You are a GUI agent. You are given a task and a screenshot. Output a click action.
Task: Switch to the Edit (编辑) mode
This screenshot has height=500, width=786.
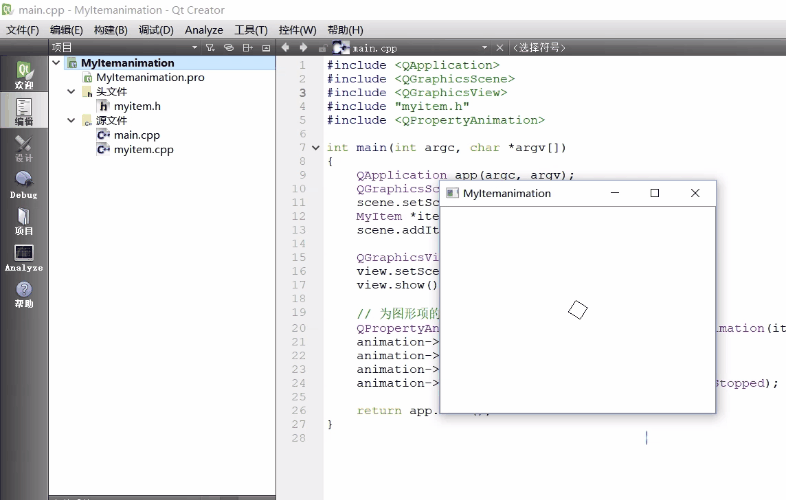24,111
